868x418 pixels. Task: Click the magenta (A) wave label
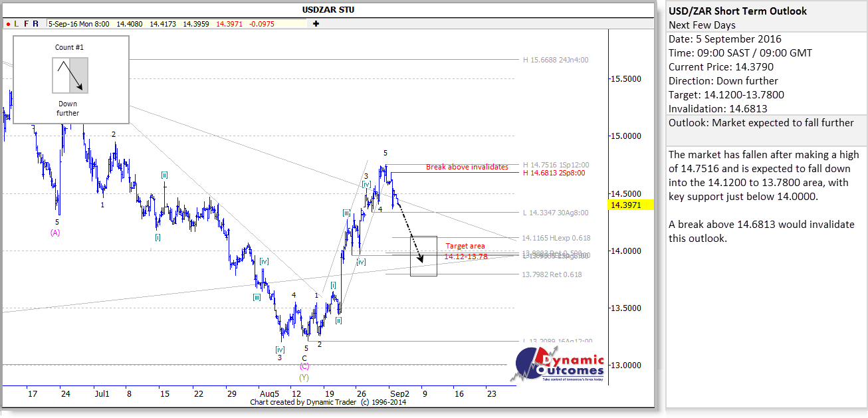pos(55,232)
